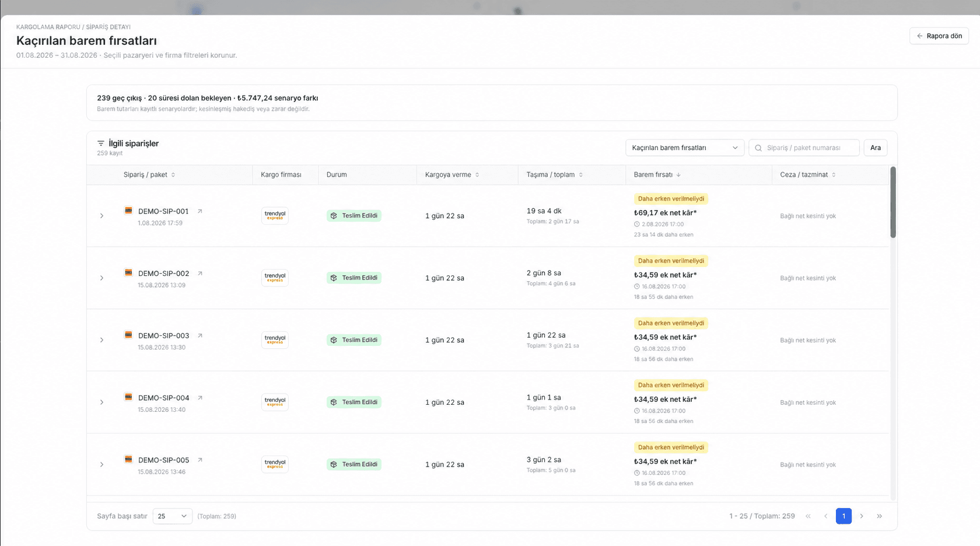Jump to the first page of orders
Viewport: 980px width, 546px height.
click(808, 516)
